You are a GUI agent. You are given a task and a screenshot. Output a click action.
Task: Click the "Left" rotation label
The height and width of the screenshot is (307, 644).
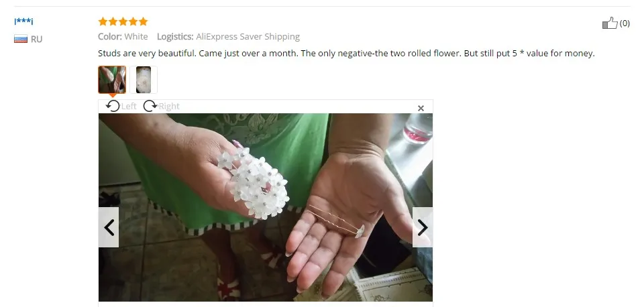(x=129, y=107)
